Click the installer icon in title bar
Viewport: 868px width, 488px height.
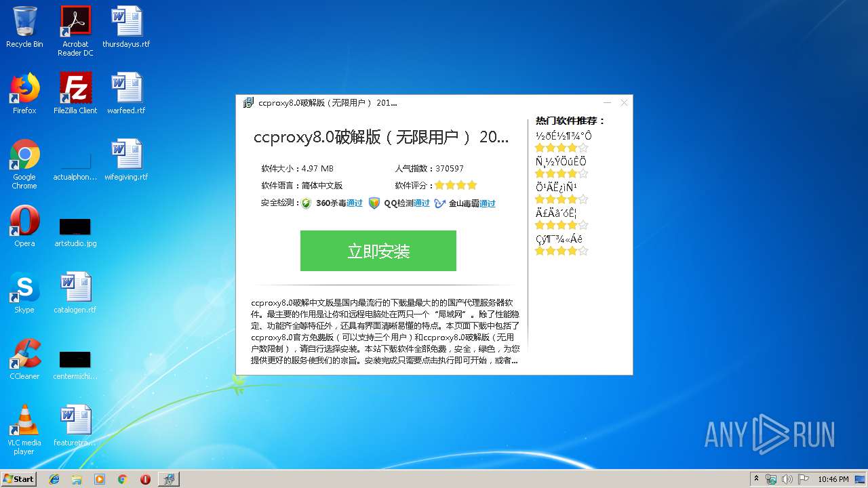tap(249, 103)
